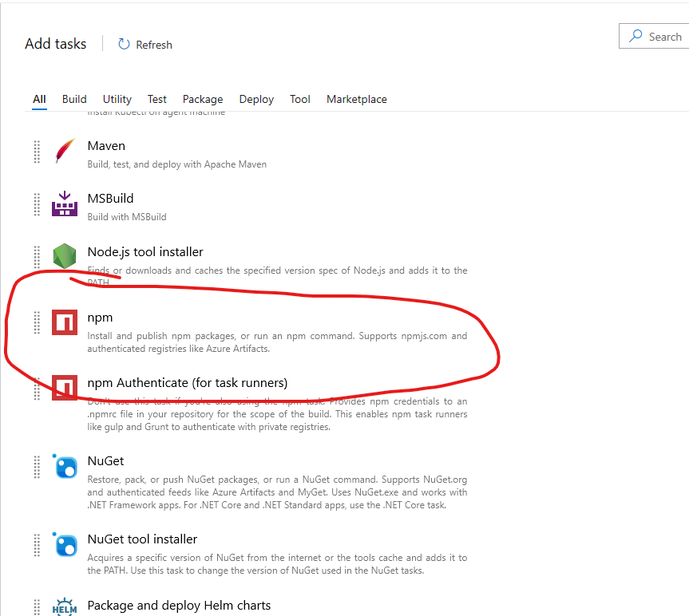Grab the NuGet row drag handle
689x616 pixels.
(37, 467)
